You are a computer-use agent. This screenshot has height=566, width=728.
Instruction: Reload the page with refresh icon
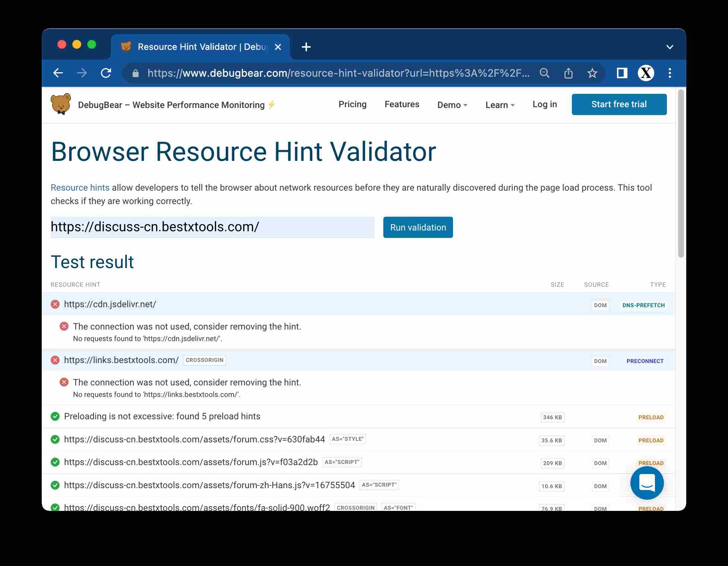[106, 73]
